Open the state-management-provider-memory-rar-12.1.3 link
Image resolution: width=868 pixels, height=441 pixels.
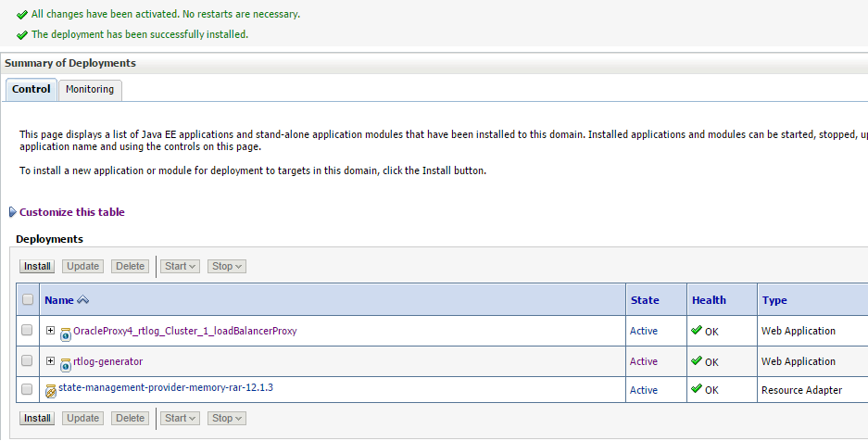166,387
